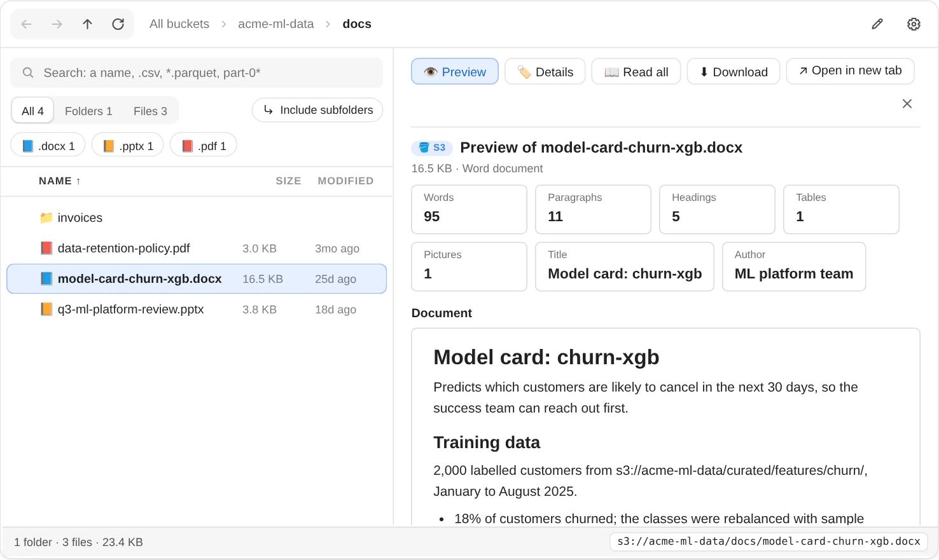This screenshot has height=560, width=939.
Task: Click the Training data heading
Action: click(487, 442)
